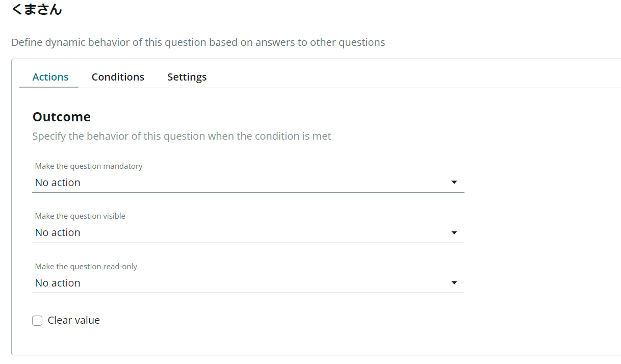Click the 'Define dynamic behavior' description text
Image resolution: width=621 pixels, height=364 pixels.
point(198,42)
